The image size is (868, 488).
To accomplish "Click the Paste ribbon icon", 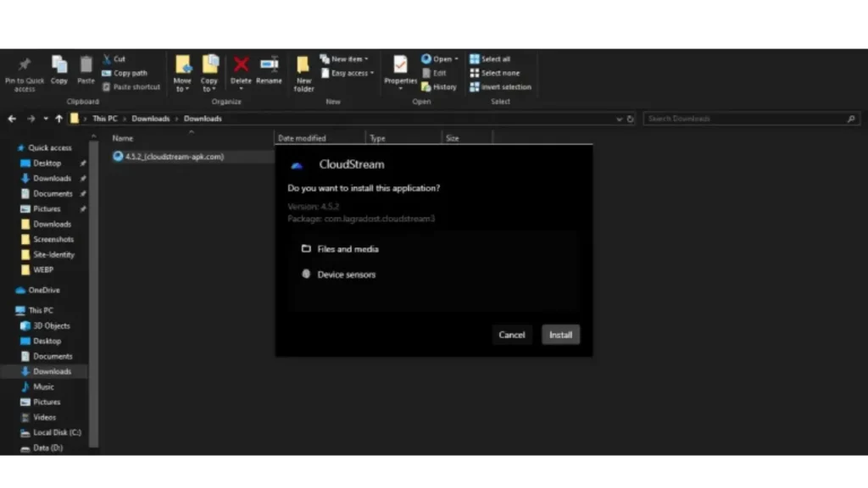I will tap(86, 64).
